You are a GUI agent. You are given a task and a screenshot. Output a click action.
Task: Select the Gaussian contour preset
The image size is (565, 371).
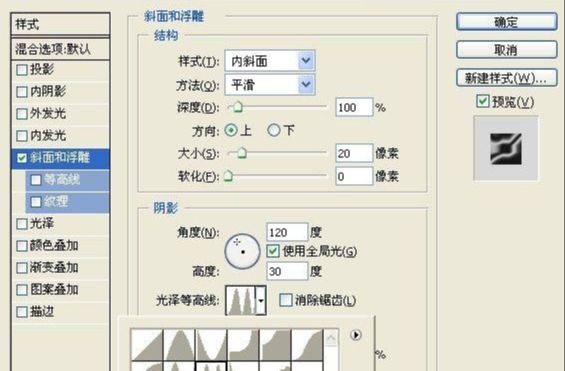[307, 345]
